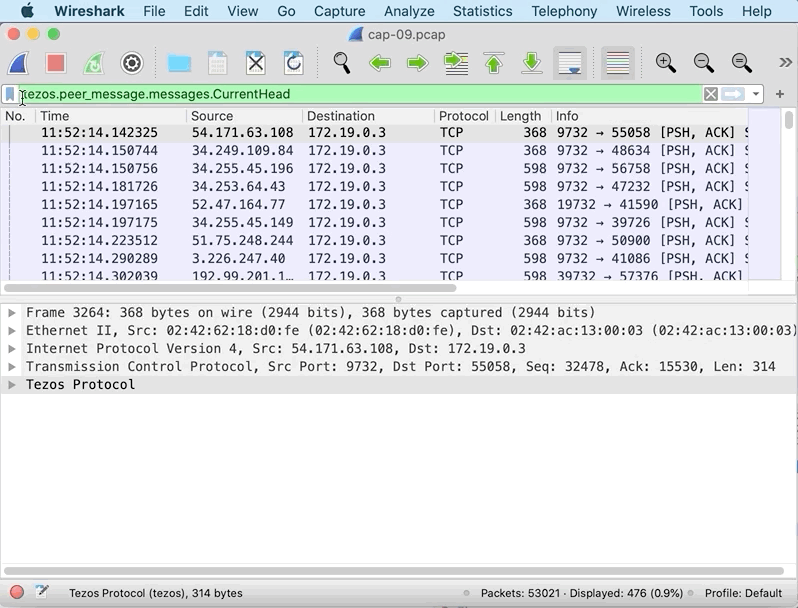Image resolution: width=798 pixels, height=608 pixels.
Task: Open the display filter bookmark menu
Action: pos(10,94)
